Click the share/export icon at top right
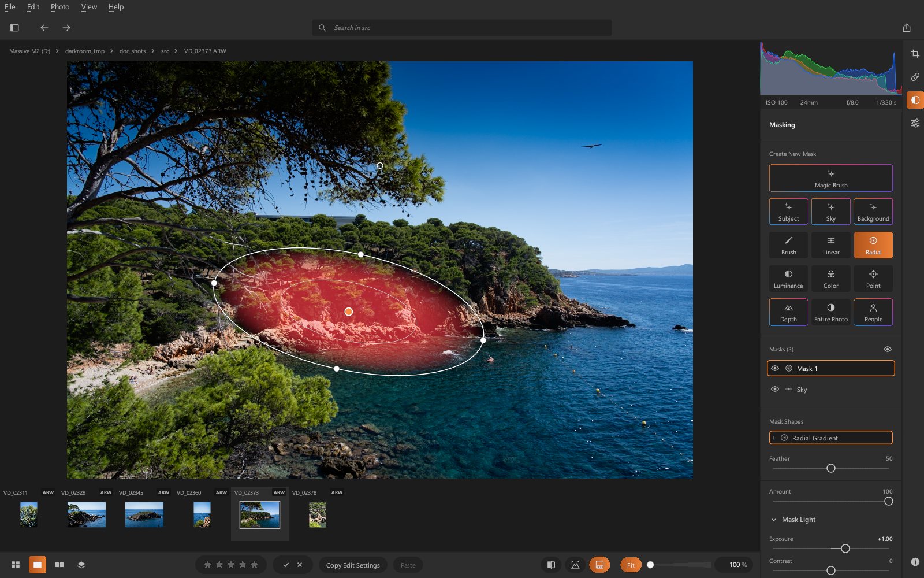 (907, 28)
